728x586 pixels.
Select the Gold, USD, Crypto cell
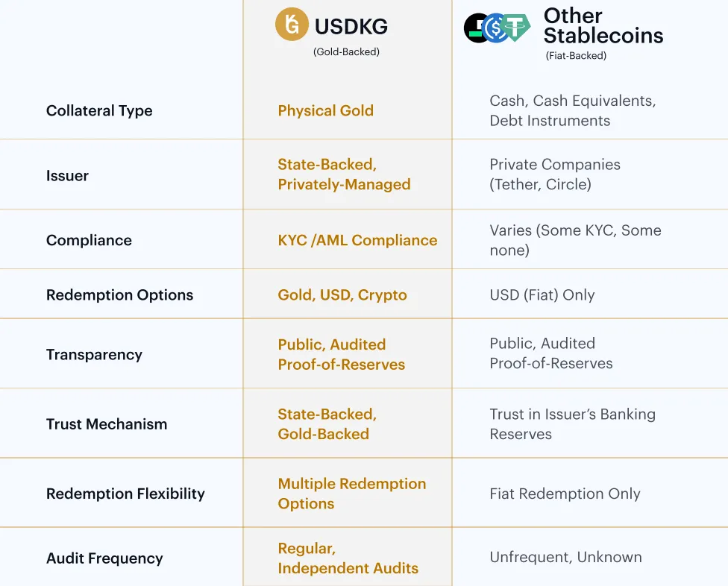click(x=342, y=294)
